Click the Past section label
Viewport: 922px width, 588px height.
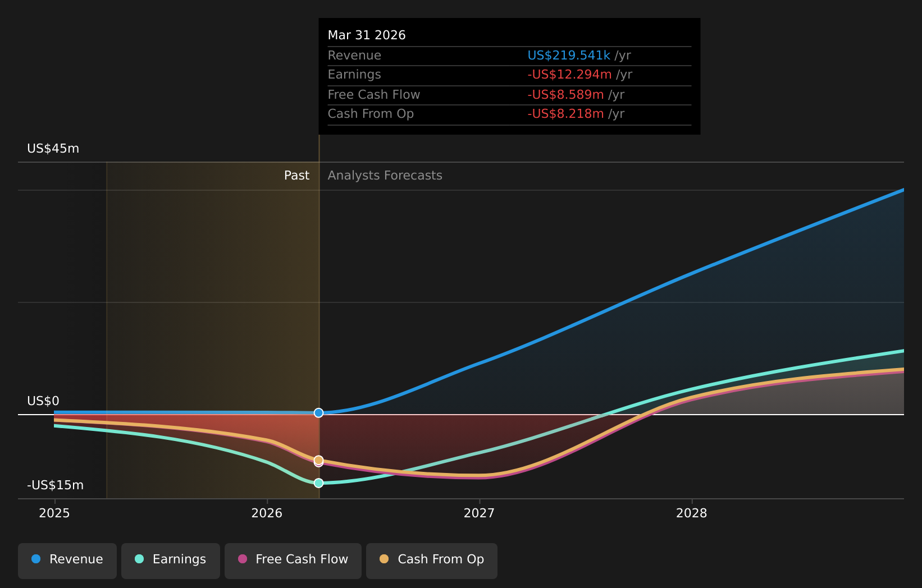[296, 176]
